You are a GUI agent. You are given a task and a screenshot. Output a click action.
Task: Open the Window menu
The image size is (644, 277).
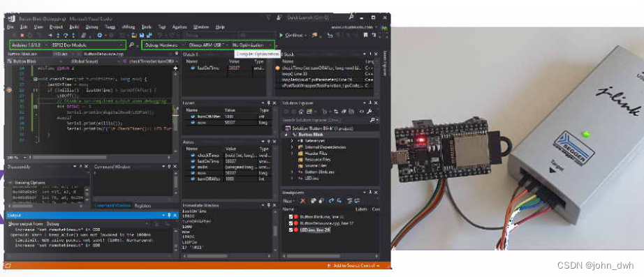pos(201,27)
